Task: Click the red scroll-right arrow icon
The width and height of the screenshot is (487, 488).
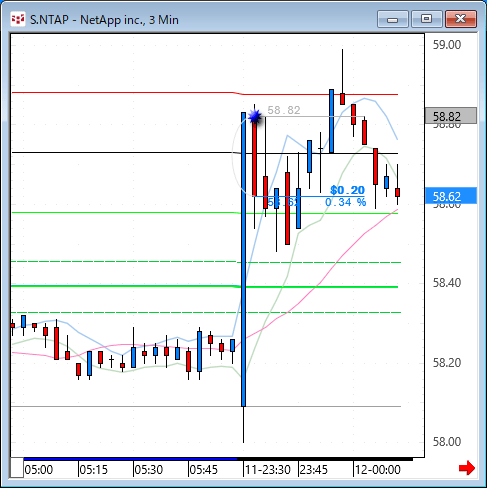Action: click(x=467, y=468)
